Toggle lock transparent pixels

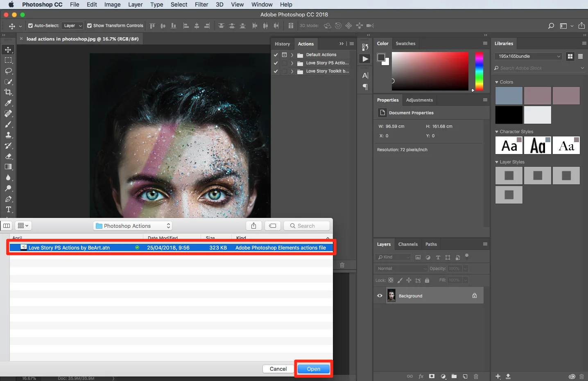click(391, 280)
